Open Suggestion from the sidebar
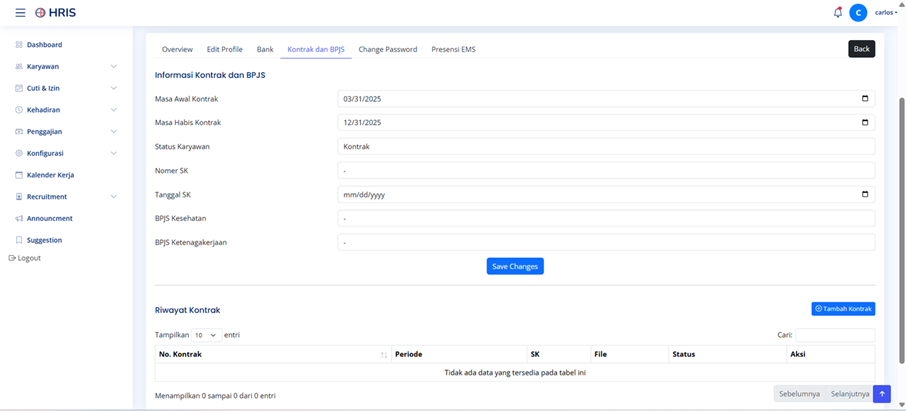906x411 pixels. (x=44, y=240)
